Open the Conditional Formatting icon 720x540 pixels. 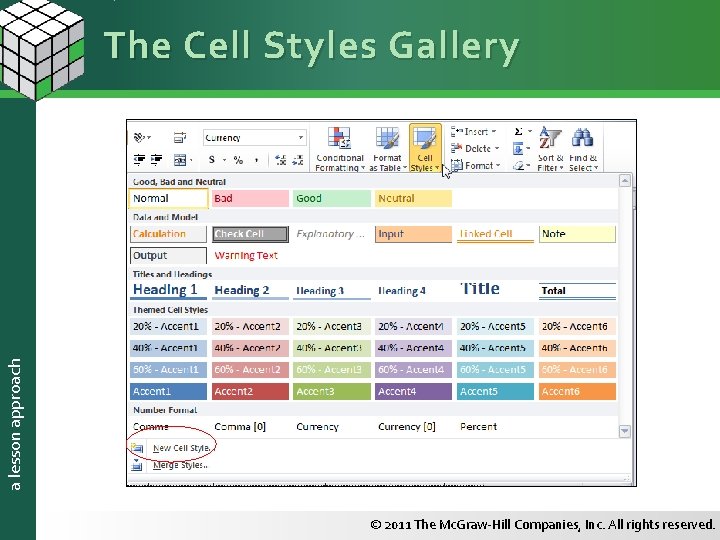tap(339, 138)
